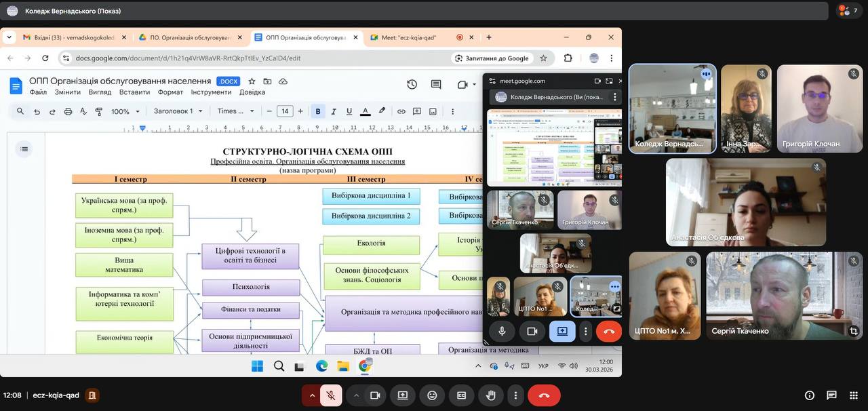Image resolution: width=868 pixels, height=411 pixels.
Task: Open version history clock icon in Docs
Action: click(412, 85)
